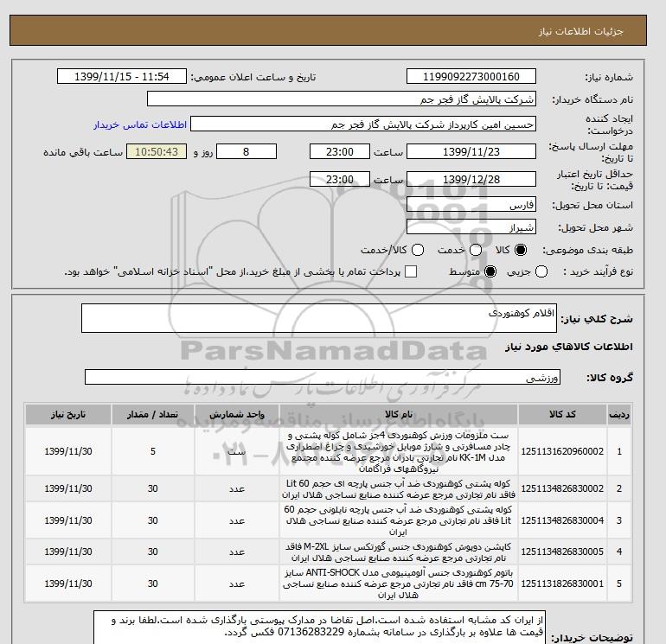The height and width of the screenshot is (644, 666).
Task: Click request creator name field
Action: 363,124
